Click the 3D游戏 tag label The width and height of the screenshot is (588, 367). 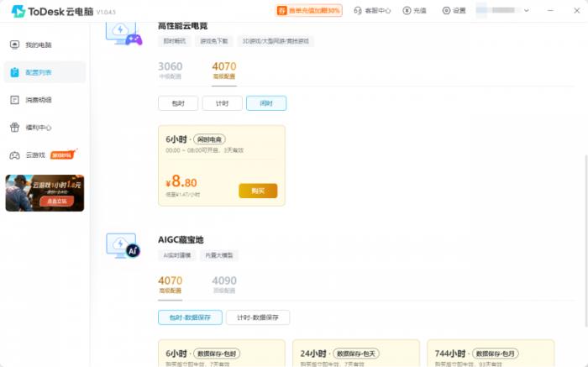click(x=276, y=41)
